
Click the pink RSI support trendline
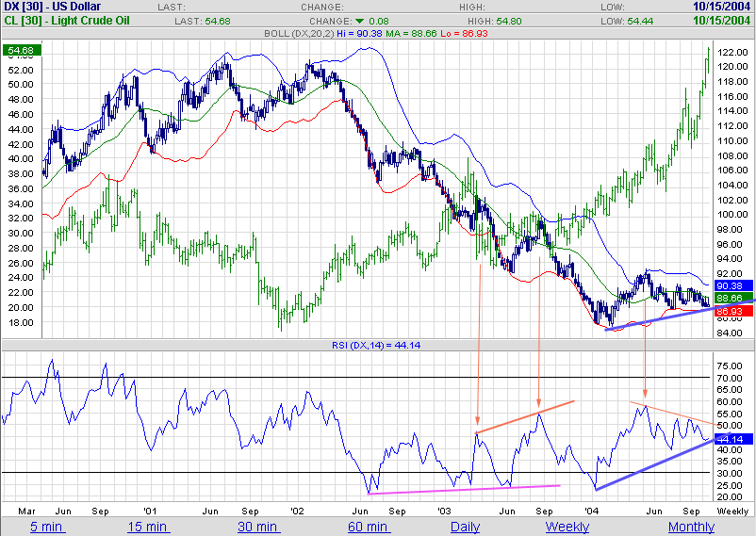point(464,489)
